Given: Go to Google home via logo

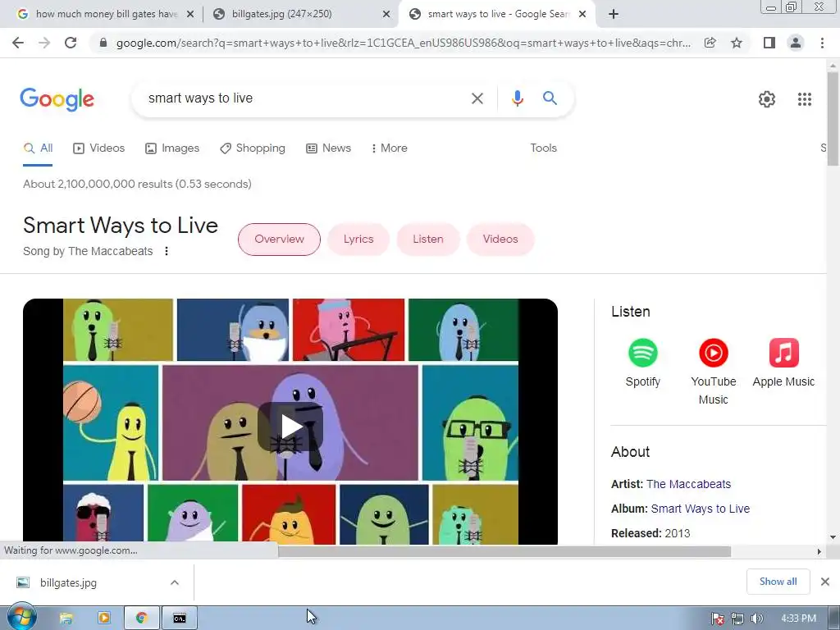Looking at the screenshot, I should click(57, 99).
